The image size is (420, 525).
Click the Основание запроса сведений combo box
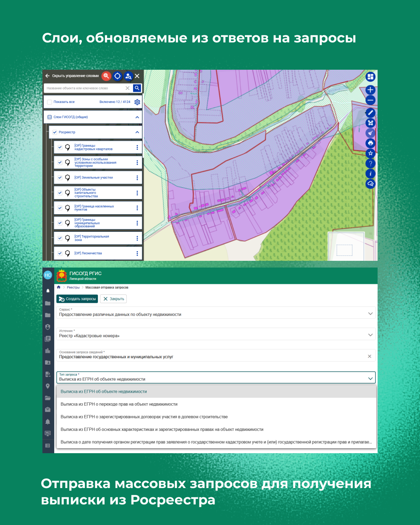216,355
